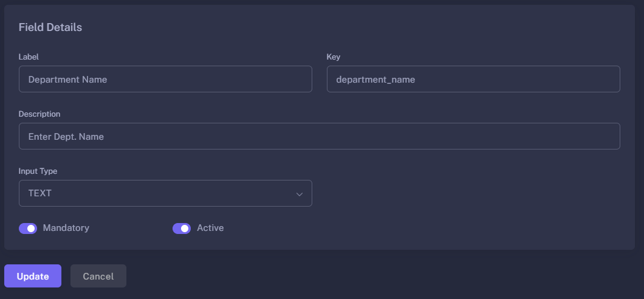Turn off the Active toggle switch

182,229
